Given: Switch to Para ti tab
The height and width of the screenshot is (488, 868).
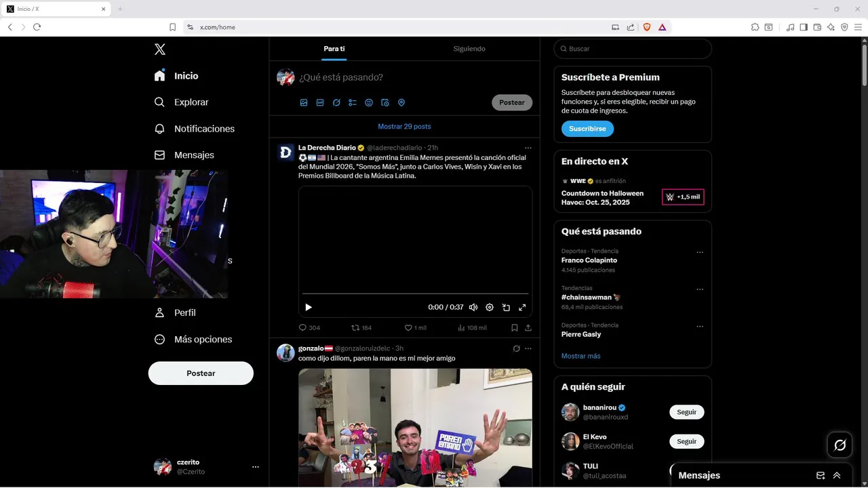Looking at the screenshot, I should click(x=334, y=49).
